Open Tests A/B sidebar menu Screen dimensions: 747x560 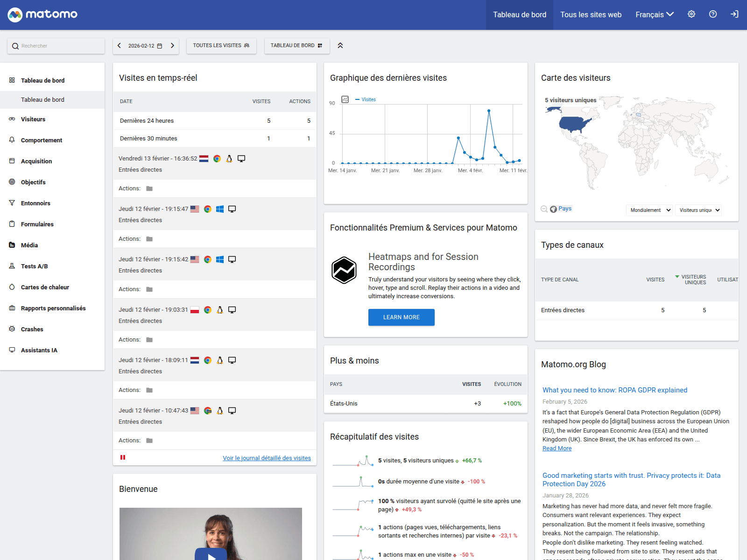click(x=52, y=266)
